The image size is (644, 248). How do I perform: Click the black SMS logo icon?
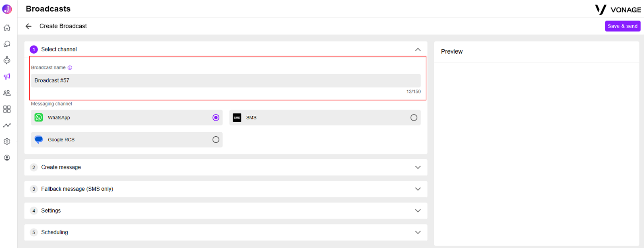[x=237, y=118]
